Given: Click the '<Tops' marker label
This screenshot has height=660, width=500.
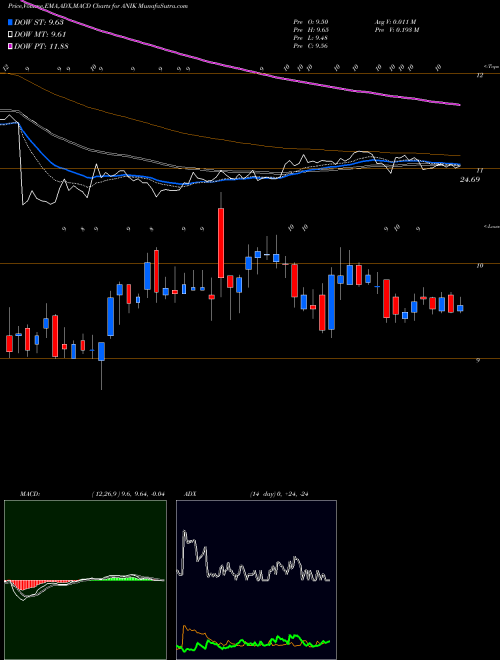Looking at the screenshot, I should coord(491,67).
